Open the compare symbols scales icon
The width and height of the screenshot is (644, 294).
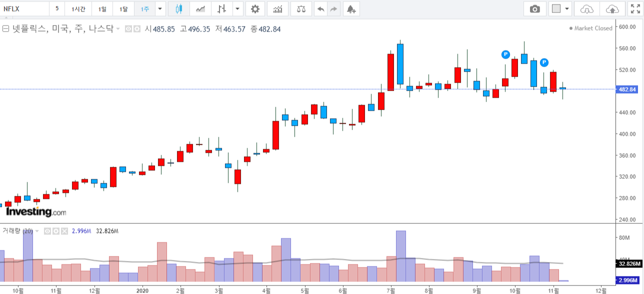pyautogui.click(x=301, y=9)
